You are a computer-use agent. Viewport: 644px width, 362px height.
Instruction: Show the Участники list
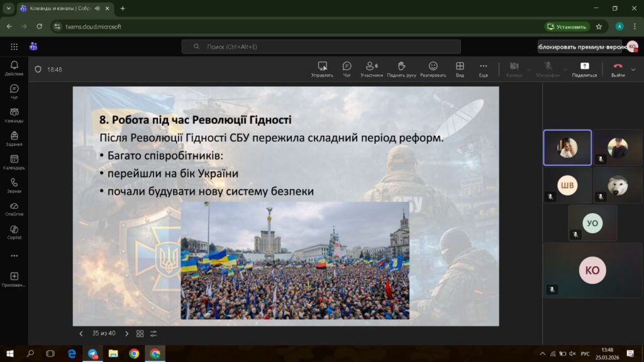(371, 69)
